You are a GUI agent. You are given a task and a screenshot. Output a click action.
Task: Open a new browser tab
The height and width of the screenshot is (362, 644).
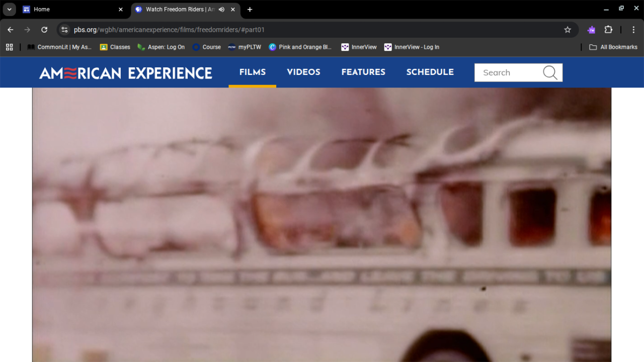(x=250, y=10)
